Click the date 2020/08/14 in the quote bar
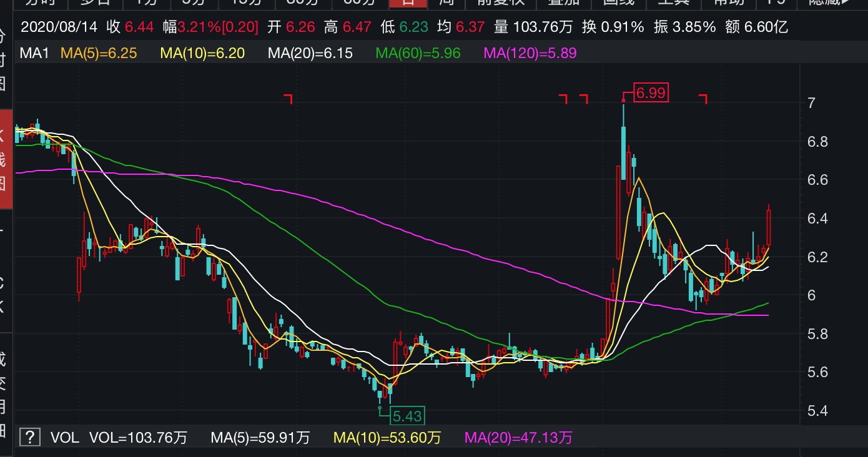The height and width of the screenshot is (457, 868). pos(60,27)
